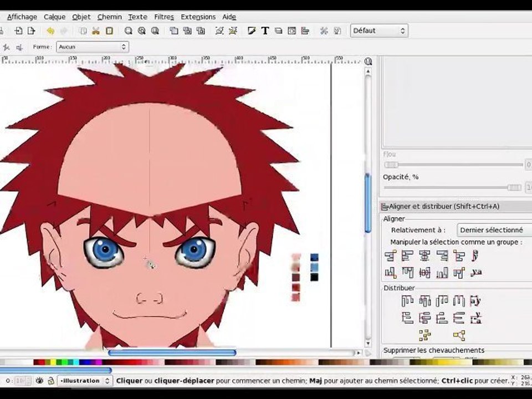Open the Dernier sélectionné dropdown
This screenshot has width=532, height=399.
tap(495, 230)
